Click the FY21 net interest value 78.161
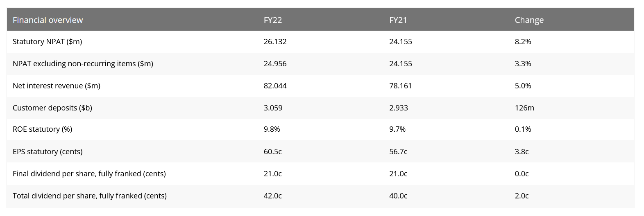Image resolution: width=644 pixels, height=216 pixels. [x=400, y=86]
